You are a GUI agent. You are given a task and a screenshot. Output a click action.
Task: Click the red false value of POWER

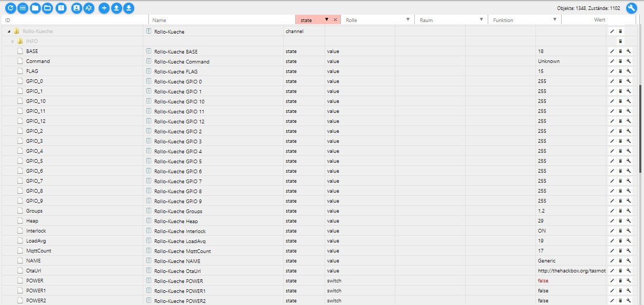(x=543, y=281)
